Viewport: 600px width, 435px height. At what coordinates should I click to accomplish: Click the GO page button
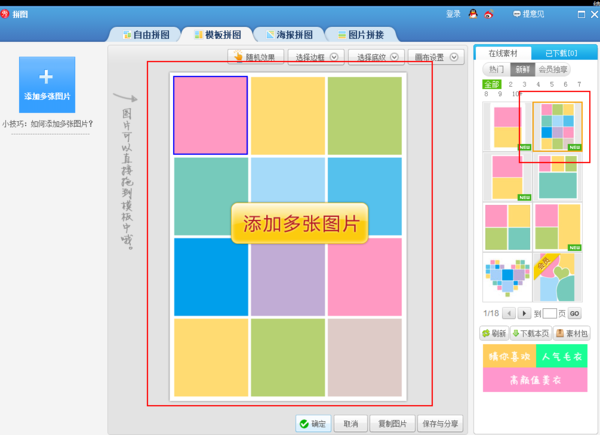click(x=574, y=313)
